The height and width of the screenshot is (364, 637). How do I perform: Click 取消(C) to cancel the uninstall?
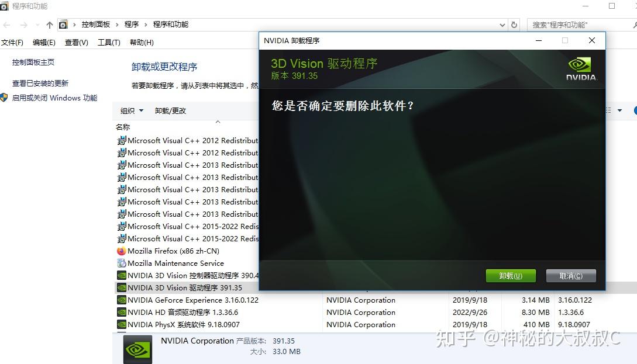click(x=570, y=275)
